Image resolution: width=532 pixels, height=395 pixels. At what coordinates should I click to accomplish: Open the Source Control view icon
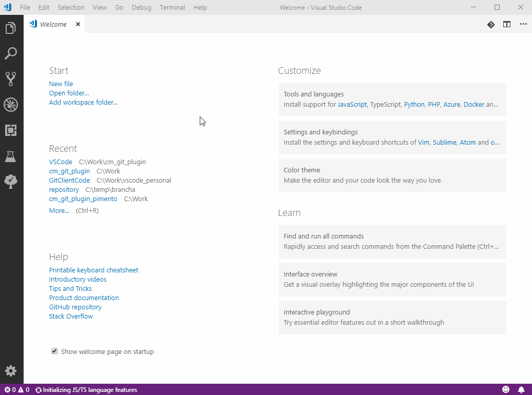[x=11, y=78]
